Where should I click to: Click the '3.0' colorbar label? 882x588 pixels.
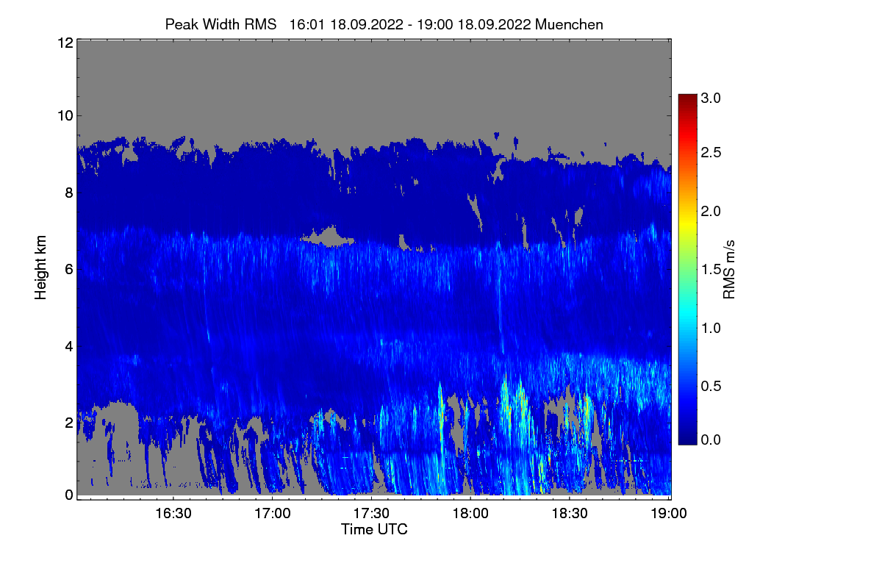click(x=711, y=98)
